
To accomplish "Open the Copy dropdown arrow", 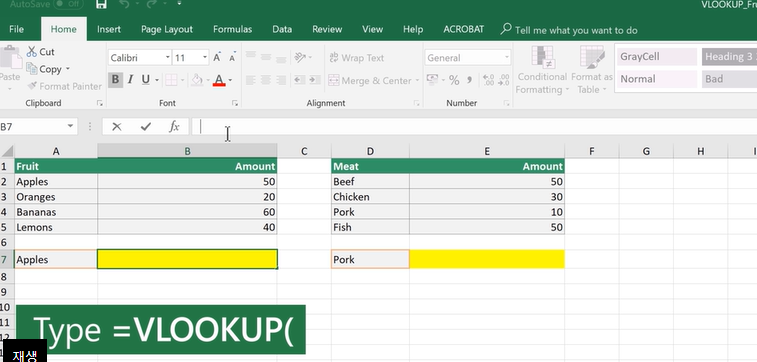I will coord(68,69).
